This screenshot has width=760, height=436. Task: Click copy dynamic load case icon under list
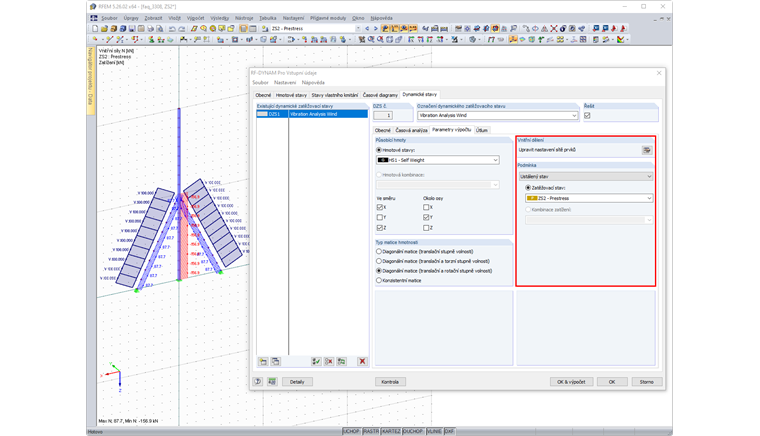[x=275, y=361]
